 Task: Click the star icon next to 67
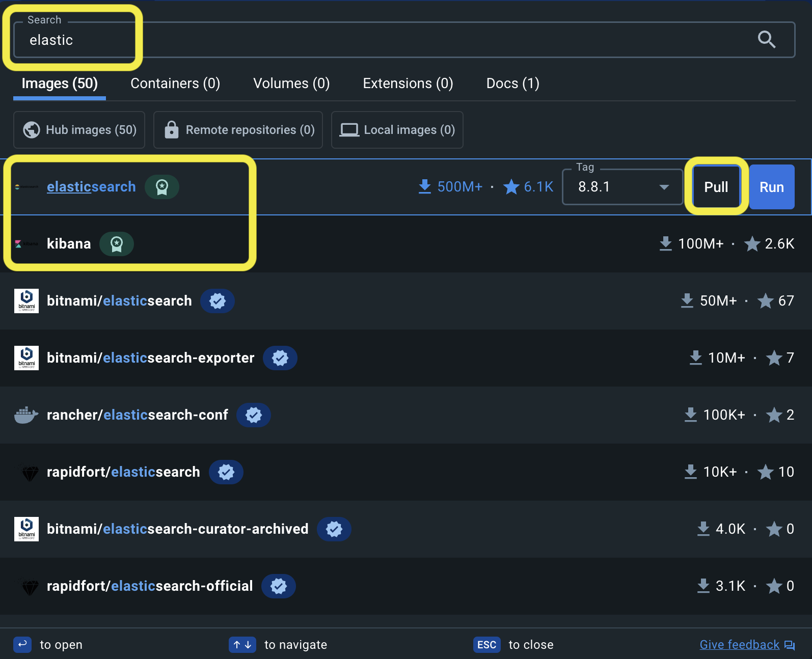click(766, 301)
